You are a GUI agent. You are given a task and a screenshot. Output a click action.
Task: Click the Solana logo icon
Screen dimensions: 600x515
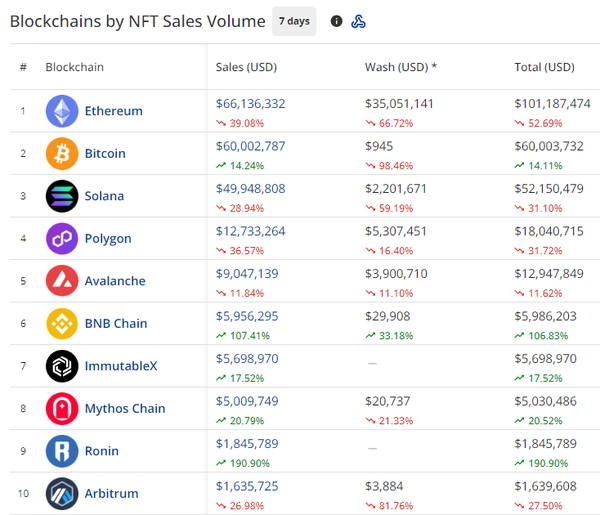[62, 196]
